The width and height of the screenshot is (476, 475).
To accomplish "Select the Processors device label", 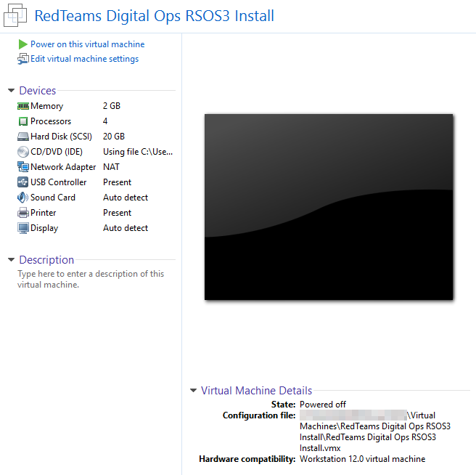I will (51, 121).
